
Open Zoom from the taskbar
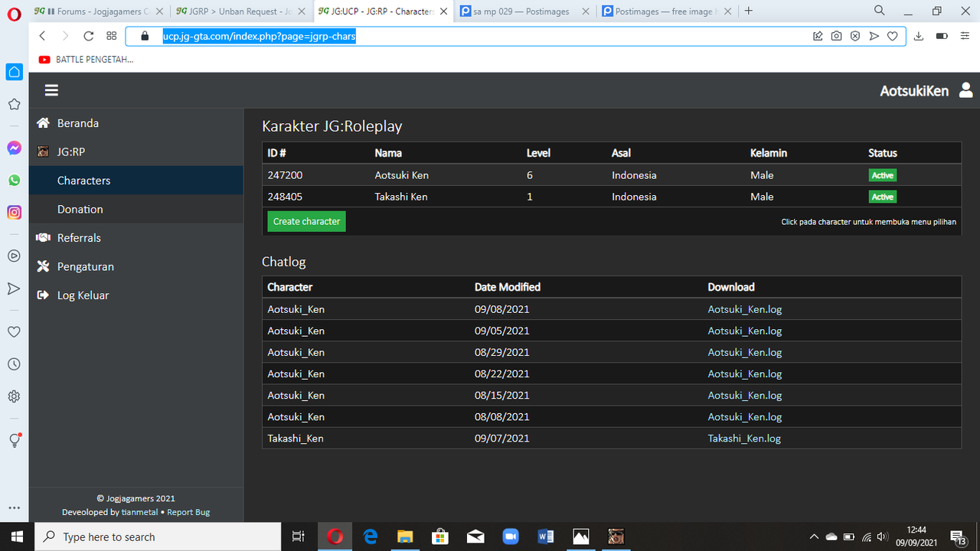(511, 536)
